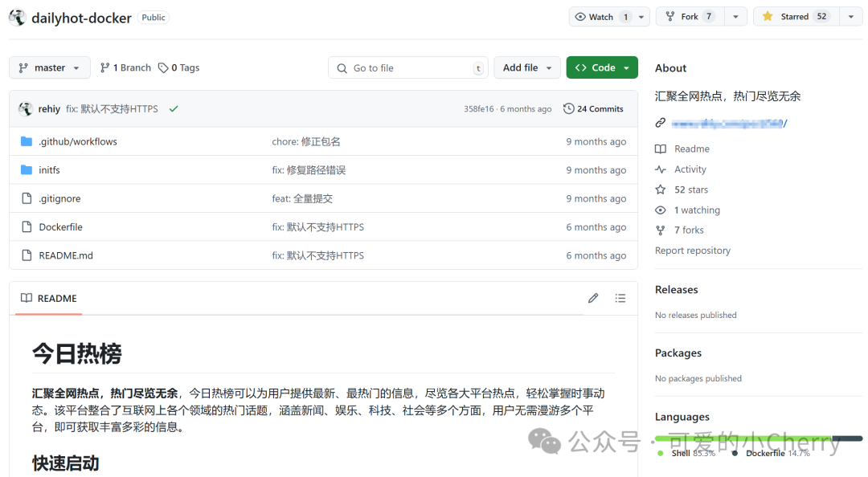Screen dimensions: 868x477
Task: Open the initfs folder
Action: 49,170
